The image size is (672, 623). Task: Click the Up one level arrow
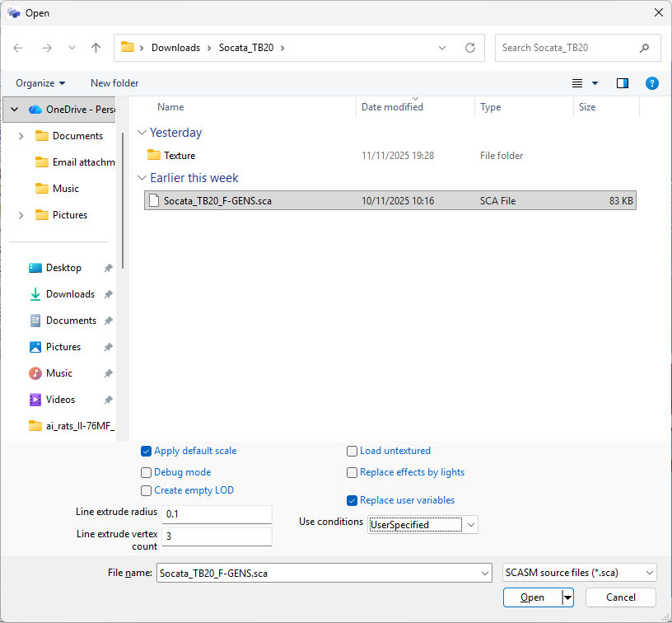coord(96,48)
